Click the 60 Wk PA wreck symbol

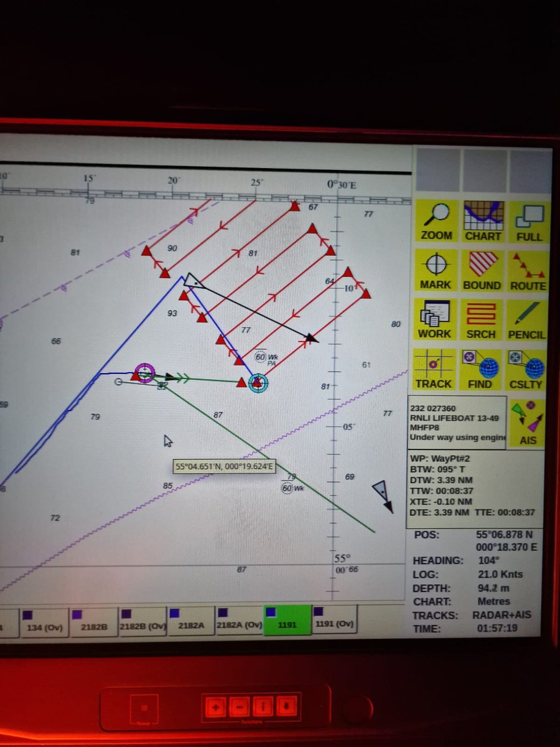point(268,358)
